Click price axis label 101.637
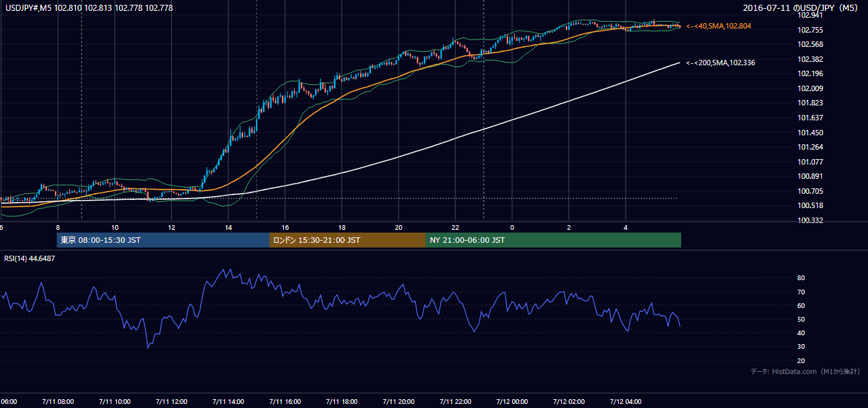This screenshot has height=408, width=868. [810, 118]
